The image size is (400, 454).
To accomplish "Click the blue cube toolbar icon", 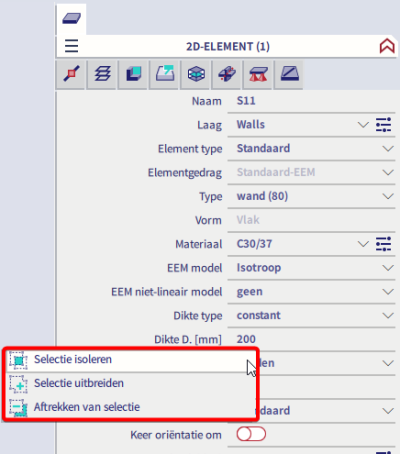I will (x=133, y=74).
